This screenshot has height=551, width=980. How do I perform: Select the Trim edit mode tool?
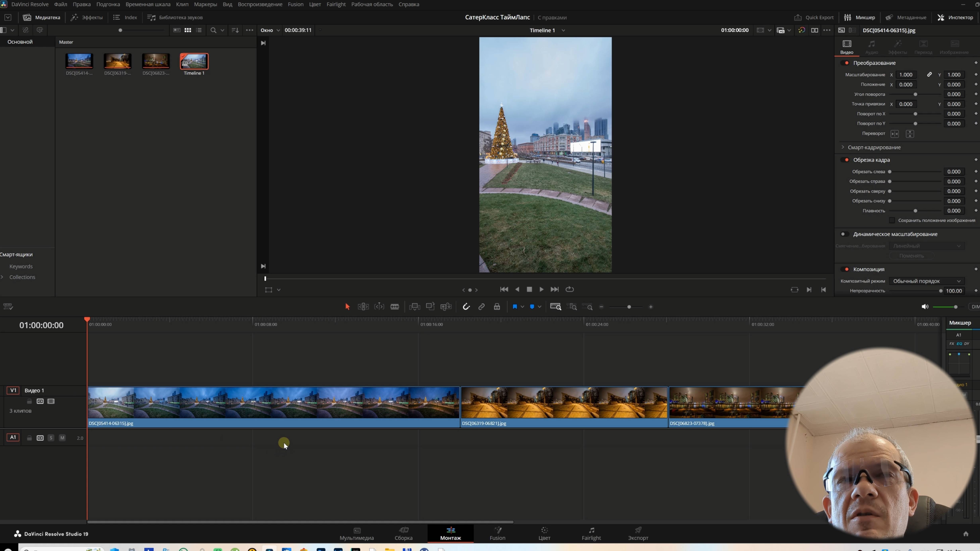[363, 307]
